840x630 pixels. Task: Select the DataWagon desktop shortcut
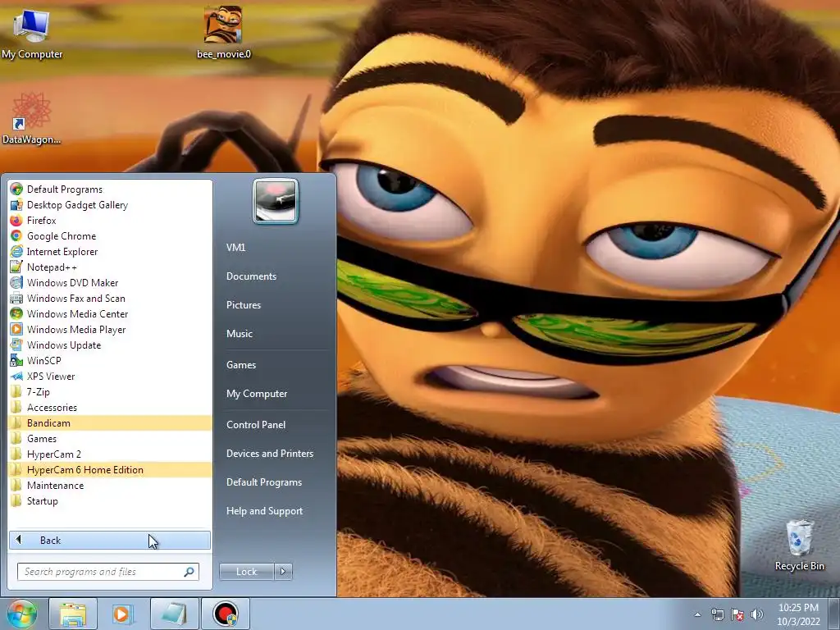pos(32,118)
